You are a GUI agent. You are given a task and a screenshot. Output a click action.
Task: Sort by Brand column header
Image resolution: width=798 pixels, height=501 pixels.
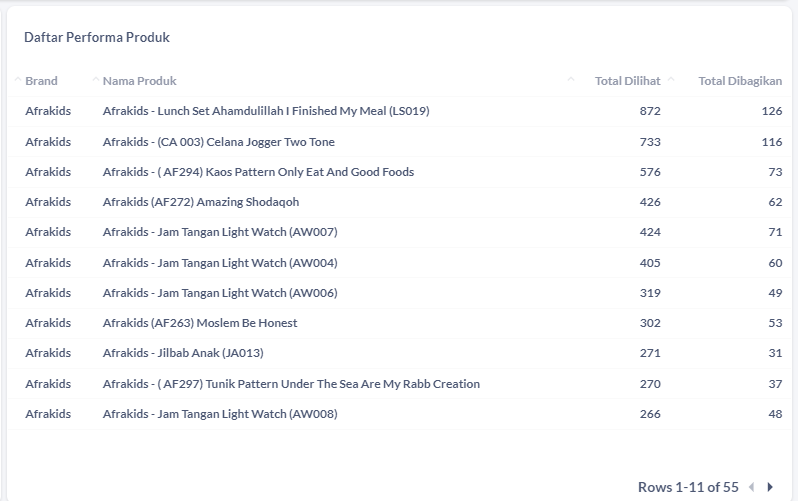41,81
